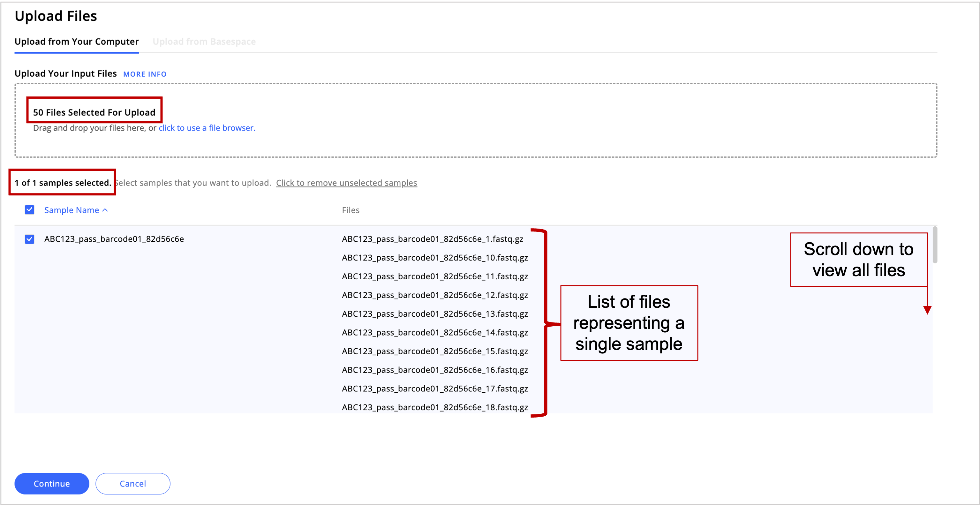980x506 pixels.
Task: Select file ABC123_pass_barcode01_82d56c6e_16.fastq.gz
Action: pyautogui.click(x=435, y=370)
